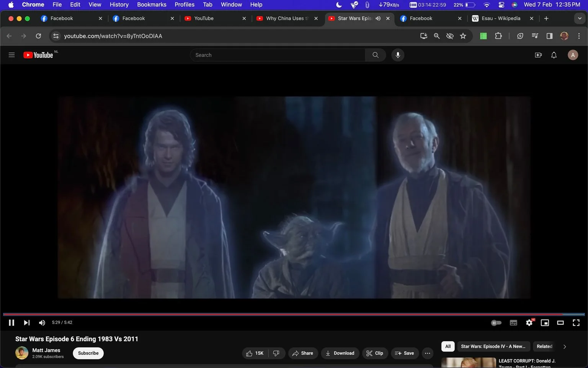Skip to next video
The width and height of the screenshot is (588, 368).
click(26, 323)
